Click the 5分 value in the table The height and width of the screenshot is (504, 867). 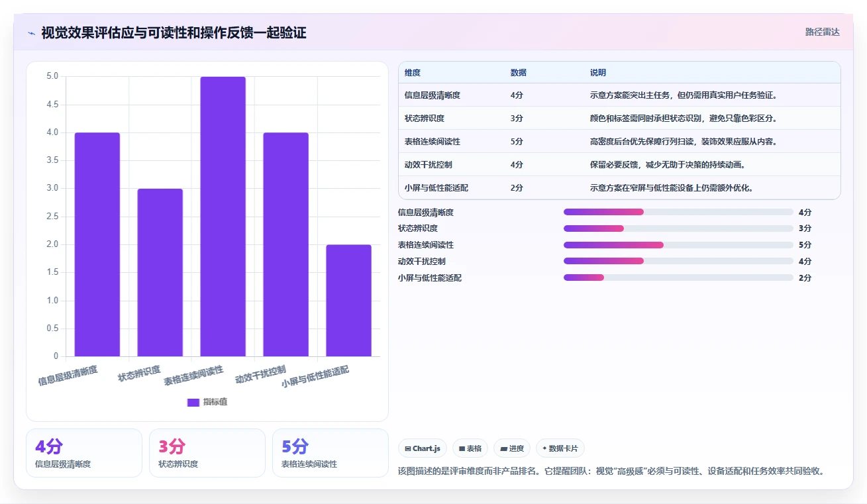click(517, 142)
